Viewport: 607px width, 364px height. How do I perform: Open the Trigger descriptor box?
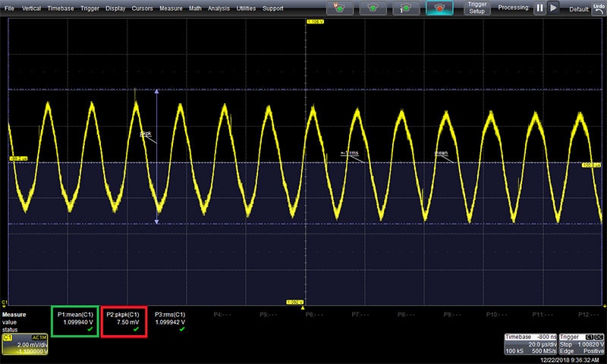(x=583, y=342)
